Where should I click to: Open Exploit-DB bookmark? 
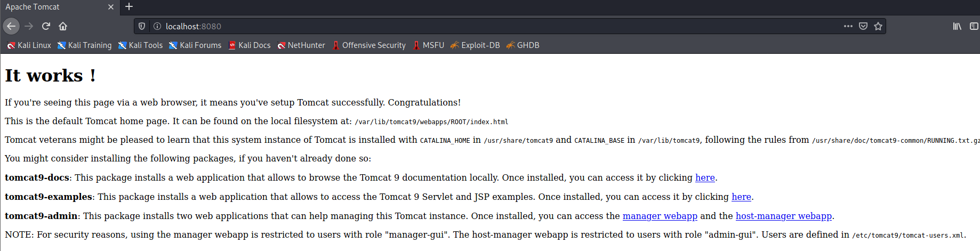point(475,45)
